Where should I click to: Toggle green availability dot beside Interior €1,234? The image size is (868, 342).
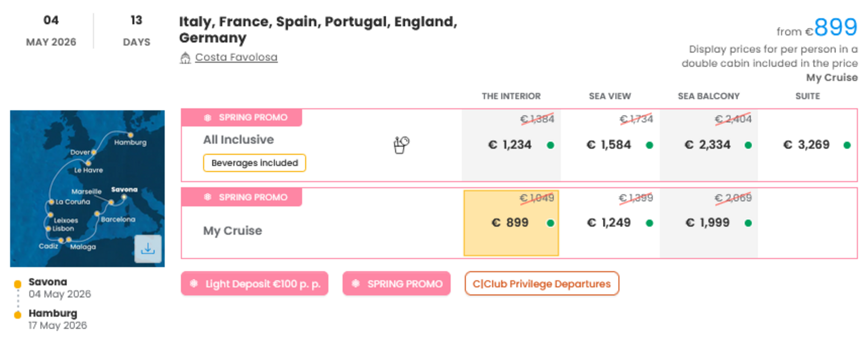coord(550,145)
